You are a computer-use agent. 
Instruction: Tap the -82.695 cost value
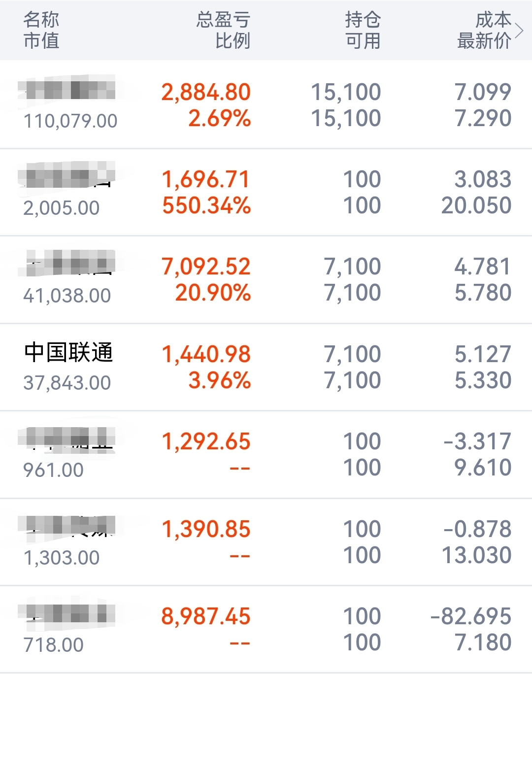(x=471, y=616)
